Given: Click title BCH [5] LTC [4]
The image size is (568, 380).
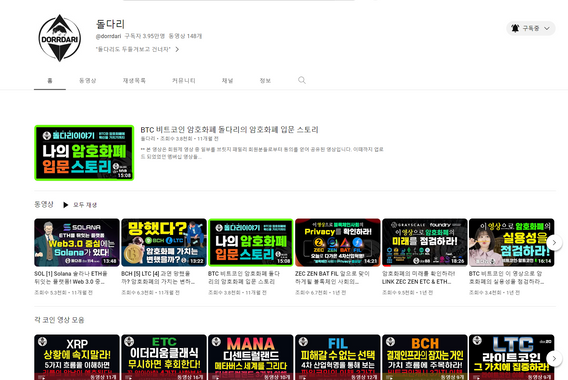Looking at the screenshot, I should tap(159, 277).
